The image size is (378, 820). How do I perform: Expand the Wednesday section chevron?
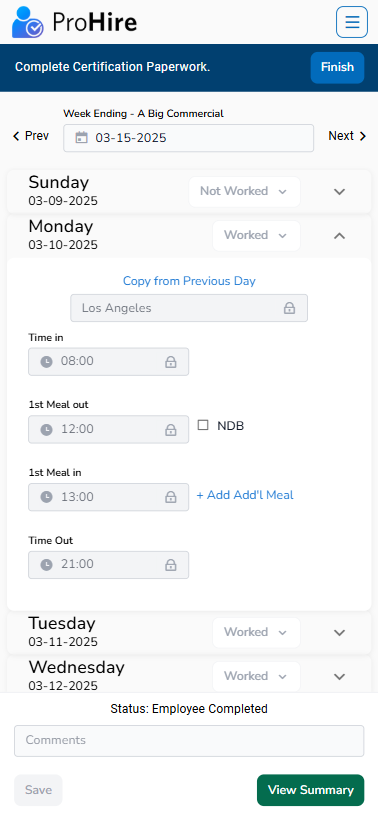(x=339, y=676)
